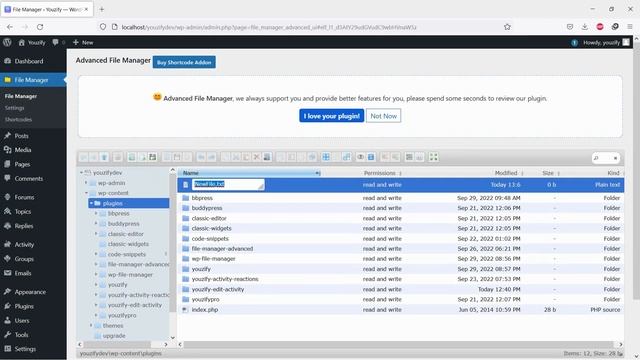This screenshot has width=640, height=360.
Task: Click the paste toolbar icon
Action: (x=246, y=157)
